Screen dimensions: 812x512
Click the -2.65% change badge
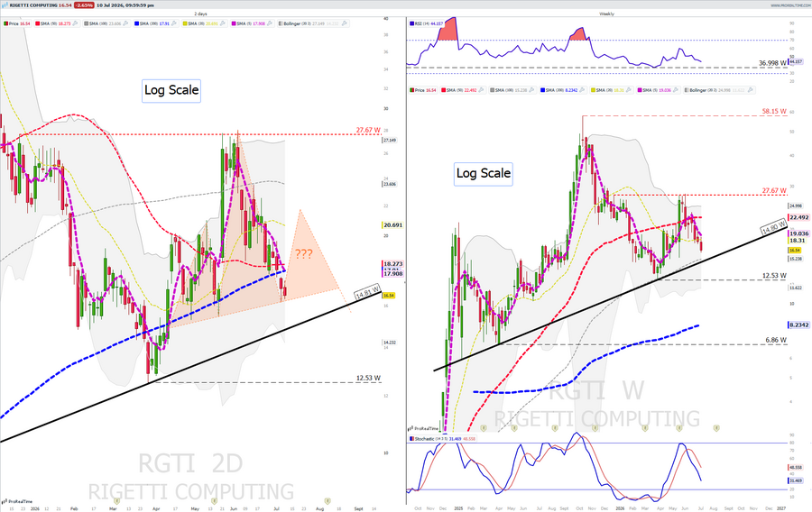(83, 5)
